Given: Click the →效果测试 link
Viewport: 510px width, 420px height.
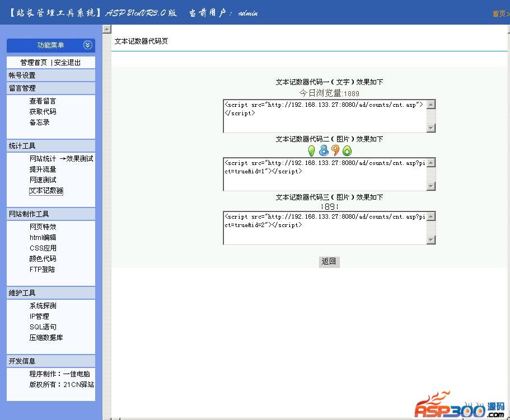Looking at the screenshot, I should (x=77, y=158).
